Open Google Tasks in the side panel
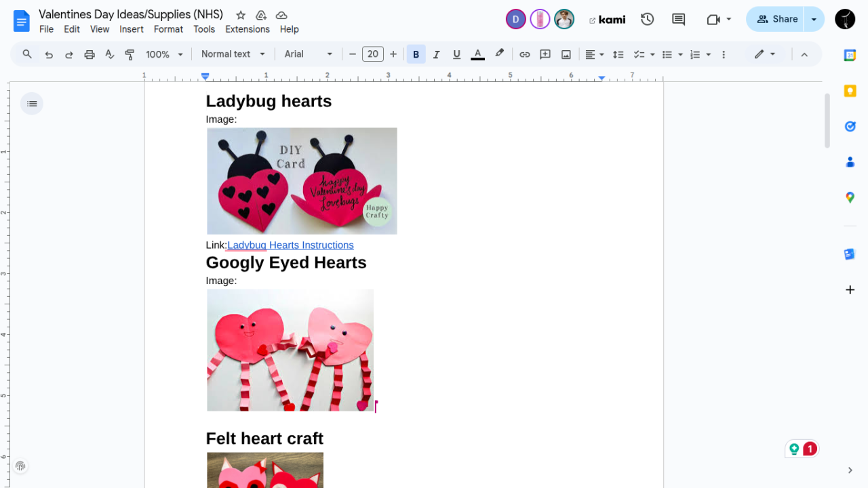Viewport: 868px width, 488px height. [850, 126]
